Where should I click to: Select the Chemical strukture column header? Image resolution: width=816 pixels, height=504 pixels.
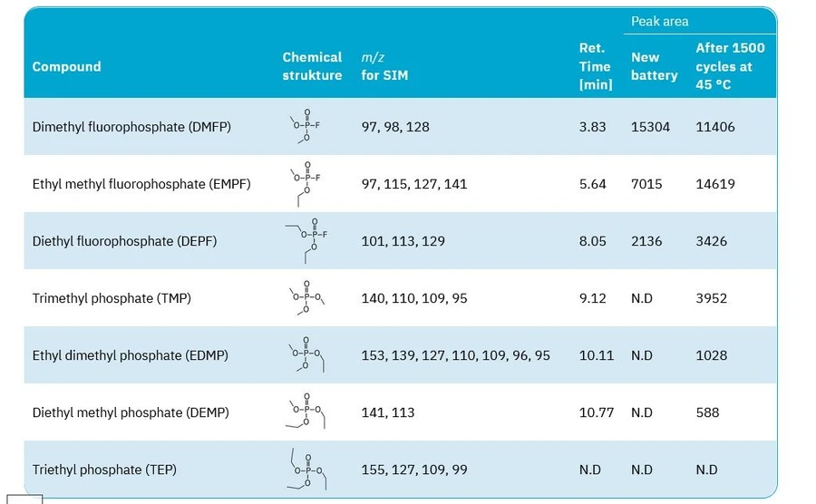312,66
